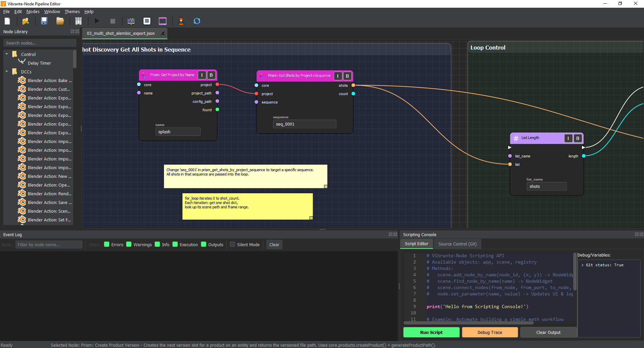Float the Node Library panel

click(72, 31)
